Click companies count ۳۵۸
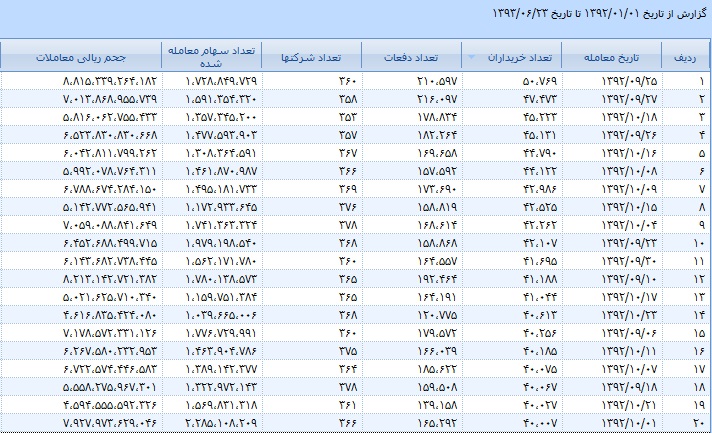 (348, 99)
